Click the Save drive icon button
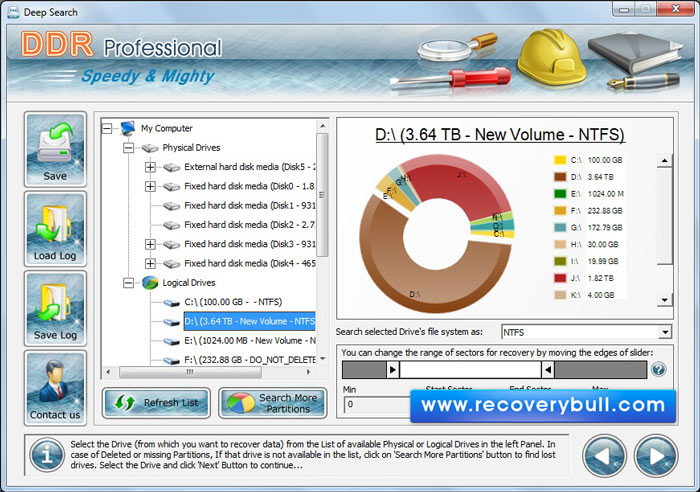This screenshot has width=700, height=492. coord(55,149)
